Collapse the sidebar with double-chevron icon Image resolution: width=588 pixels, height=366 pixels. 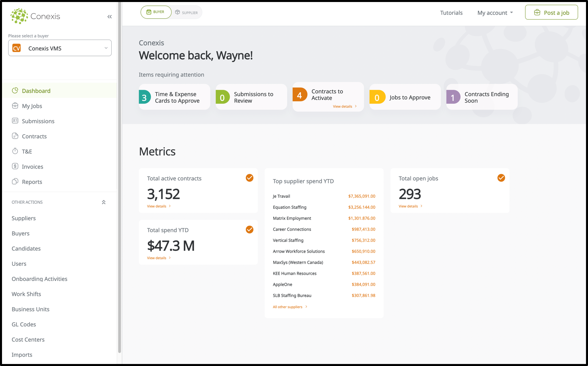pyautogui.click(x=110, y=16)
